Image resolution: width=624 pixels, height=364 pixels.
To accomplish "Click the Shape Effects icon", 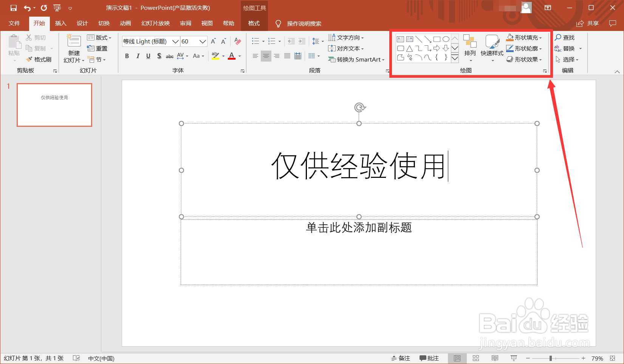I will click(511, 60).
